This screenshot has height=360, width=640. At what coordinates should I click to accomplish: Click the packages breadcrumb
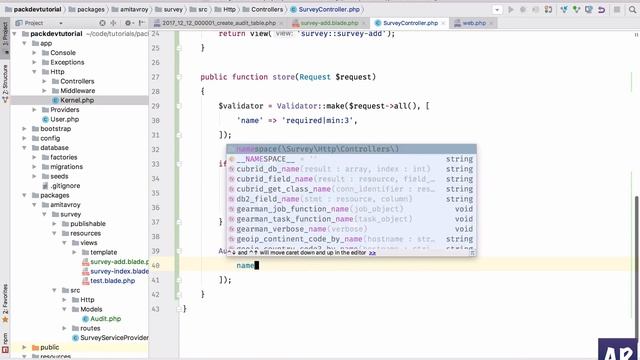tap(87, 9)
